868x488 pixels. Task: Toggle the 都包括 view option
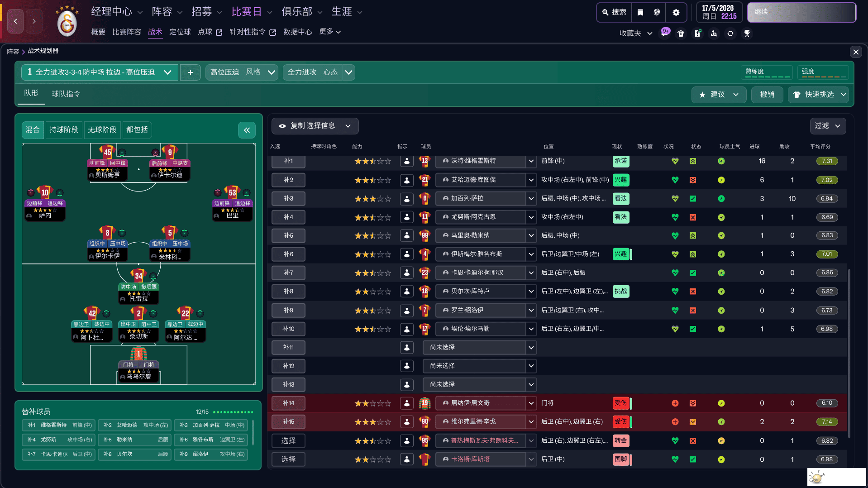click(137, 130)
